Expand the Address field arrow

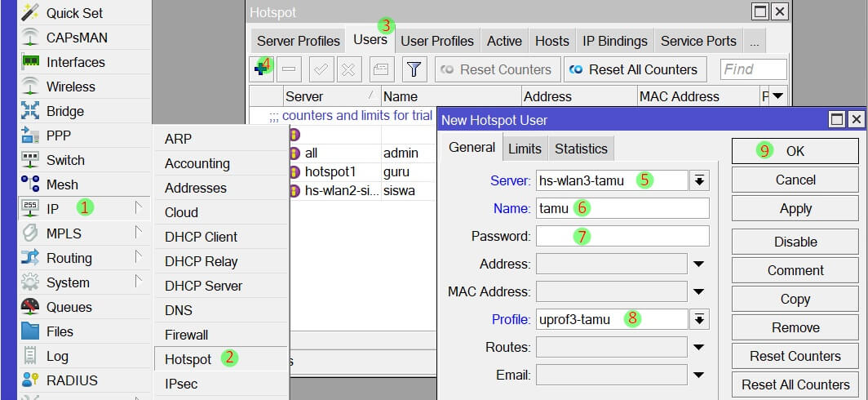pos(699,264)
